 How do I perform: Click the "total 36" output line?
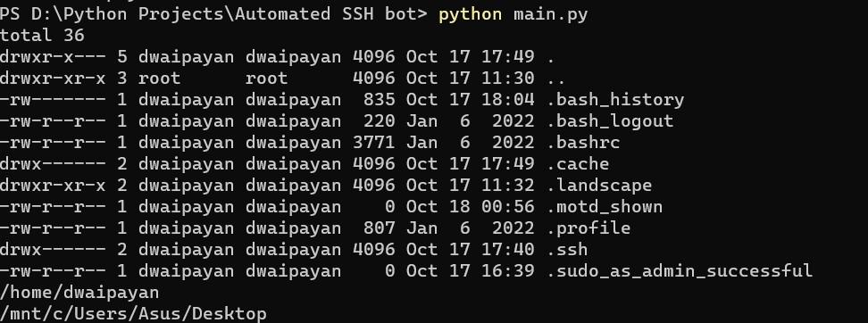click(42, 36)
